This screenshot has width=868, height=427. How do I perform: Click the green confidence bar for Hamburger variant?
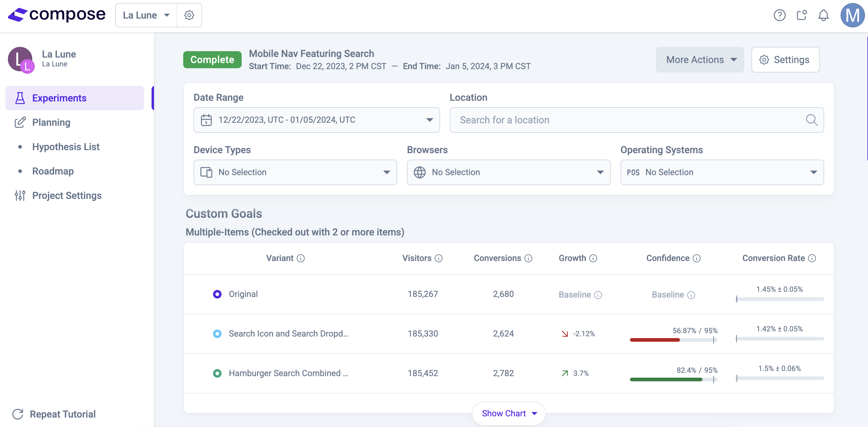point(666,379)
